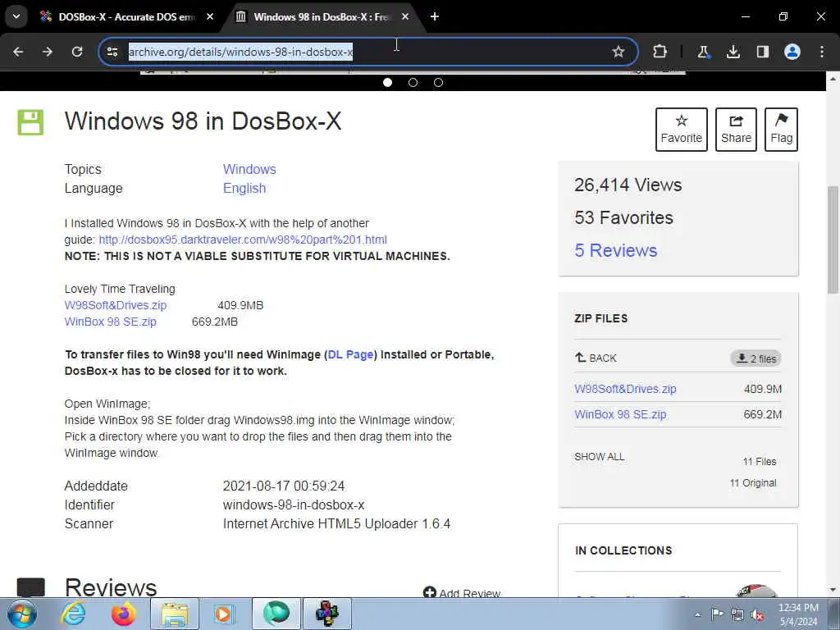Open volume speaker tray icon
Viewport: 840px width, 630px height.
click(757, 614)
